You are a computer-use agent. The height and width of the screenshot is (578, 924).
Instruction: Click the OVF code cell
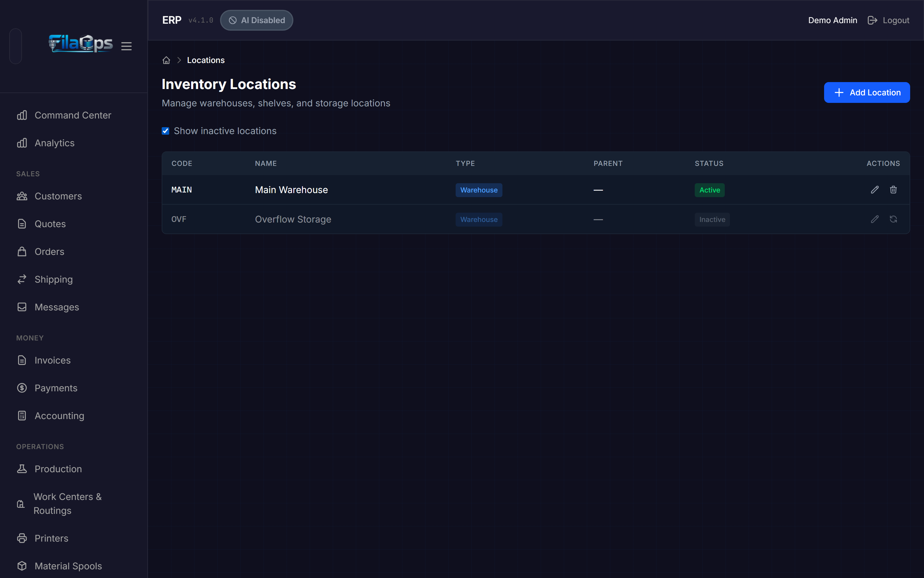tap(179, 219)
